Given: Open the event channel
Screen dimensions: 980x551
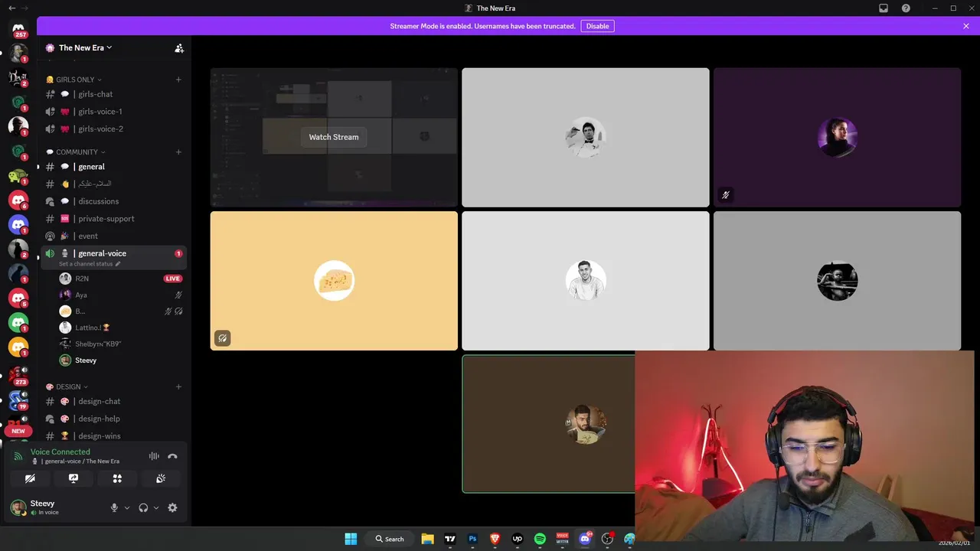Looking at the screenshot, I should [x=113, y=236].
